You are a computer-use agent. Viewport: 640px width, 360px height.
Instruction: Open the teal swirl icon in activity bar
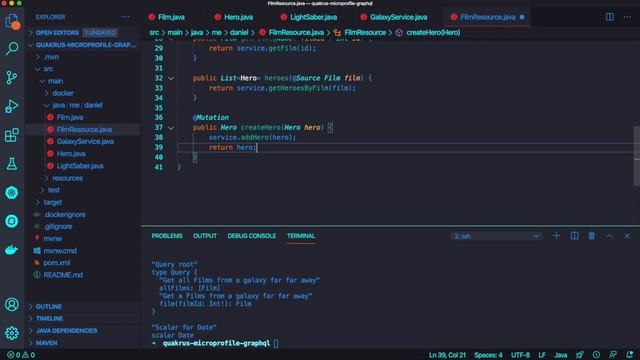point(12,221)
